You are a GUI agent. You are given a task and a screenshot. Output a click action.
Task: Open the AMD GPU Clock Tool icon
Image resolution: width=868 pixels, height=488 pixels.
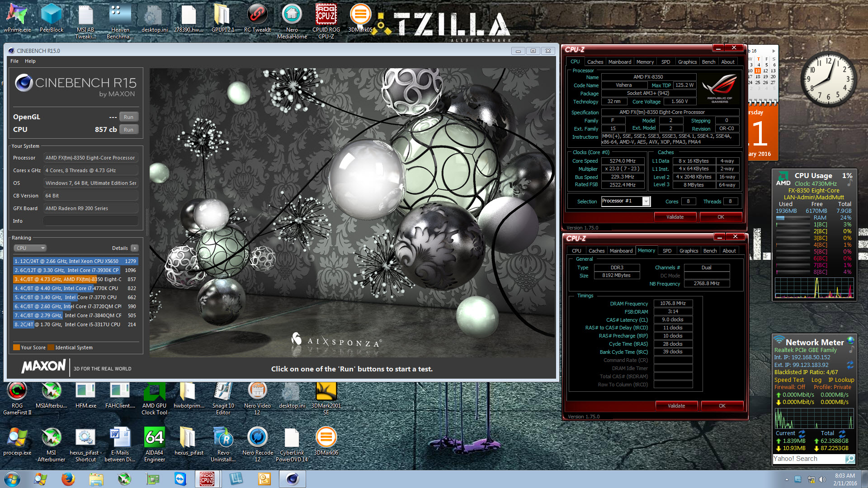click(x=154, y=399)
